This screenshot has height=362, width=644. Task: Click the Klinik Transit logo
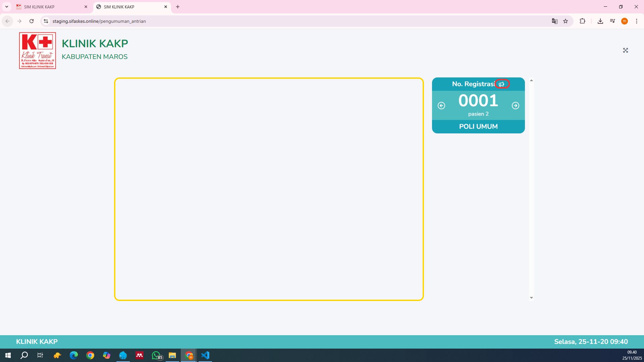38,51
